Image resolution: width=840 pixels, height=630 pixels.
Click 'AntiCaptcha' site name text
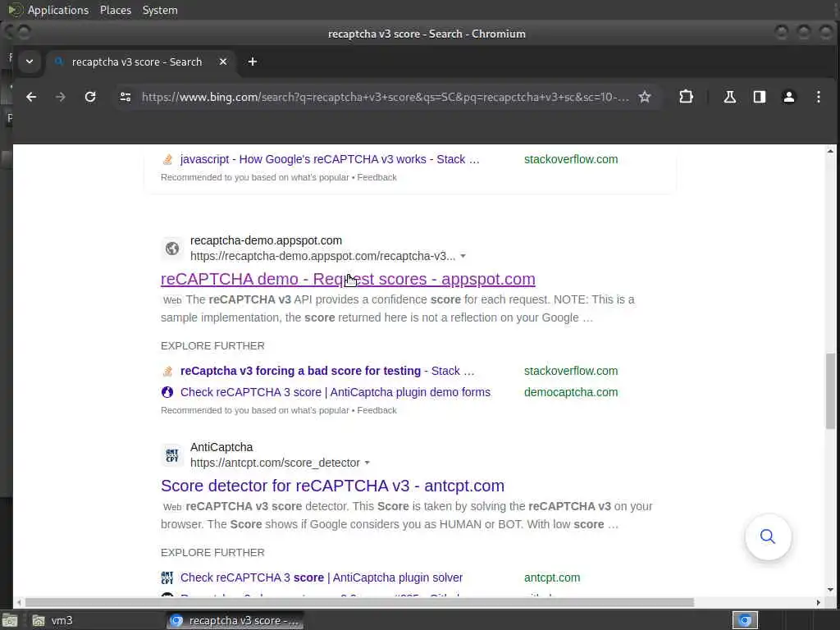pos(221,447)
